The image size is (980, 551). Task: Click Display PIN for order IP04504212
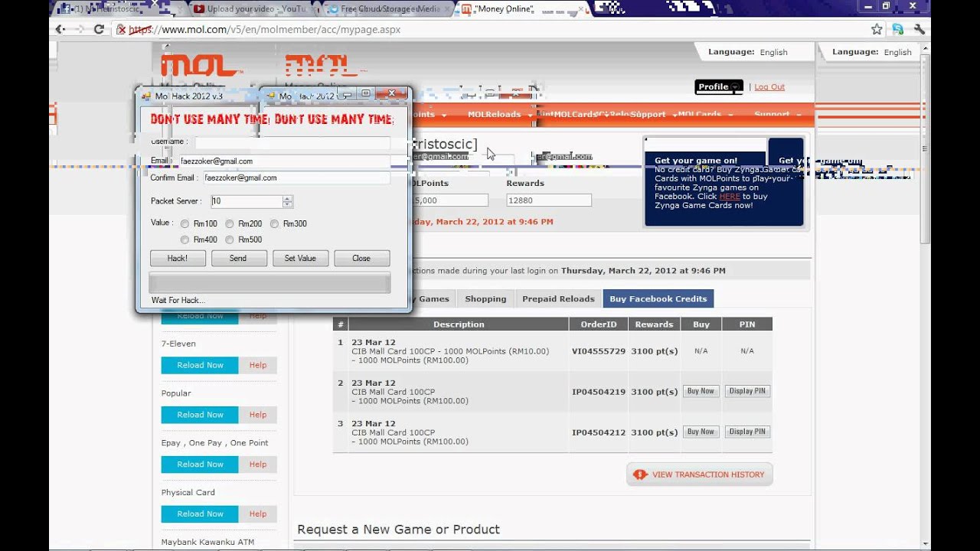(747, 432)
